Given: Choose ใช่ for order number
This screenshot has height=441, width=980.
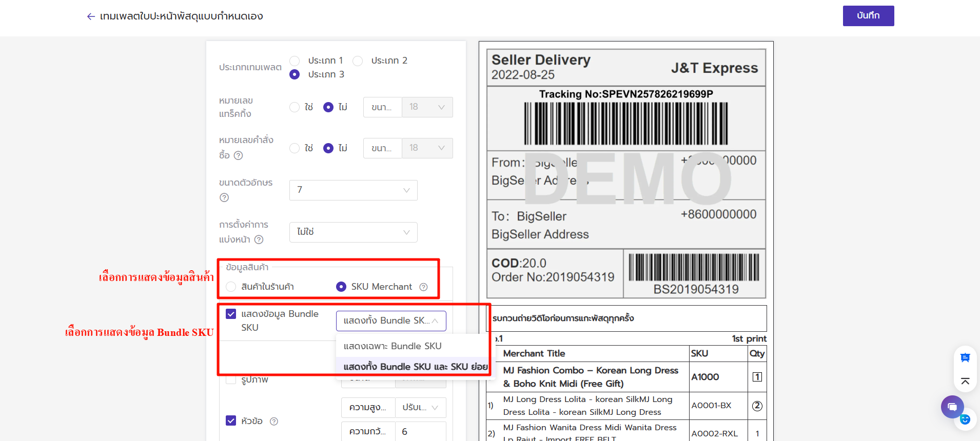Looking at the screenshot, I should point(295,148).
